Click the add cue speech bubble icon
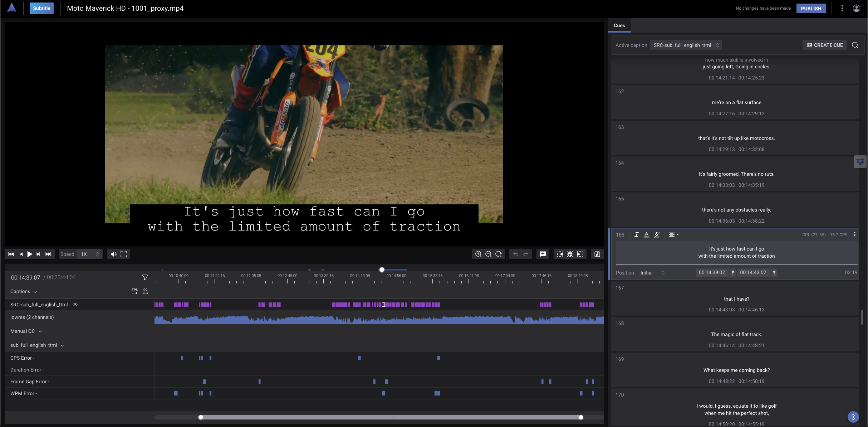Image resolution: width=868 pixels, height=427 pixels. (543, 254)
